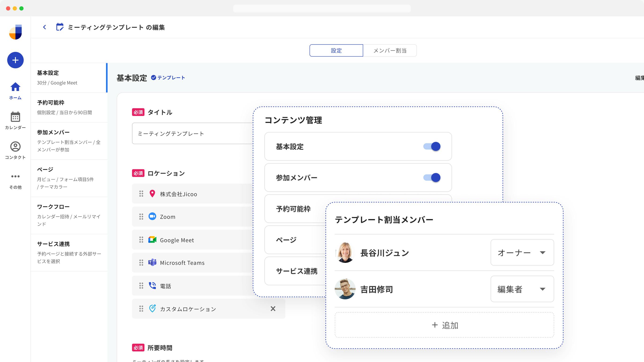This screenshot has height=362, width=644.
Task: Click the back arrow beside the page title
Action: (44, 27)
